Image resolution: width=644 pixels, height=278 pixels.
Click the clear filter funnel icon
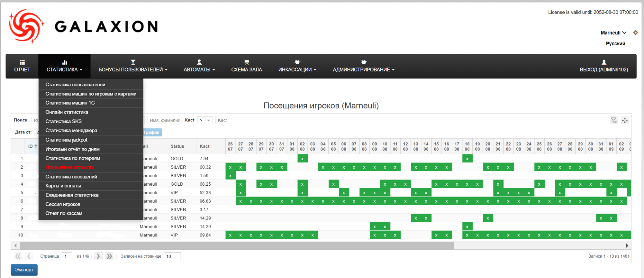[x=613, y=120]
